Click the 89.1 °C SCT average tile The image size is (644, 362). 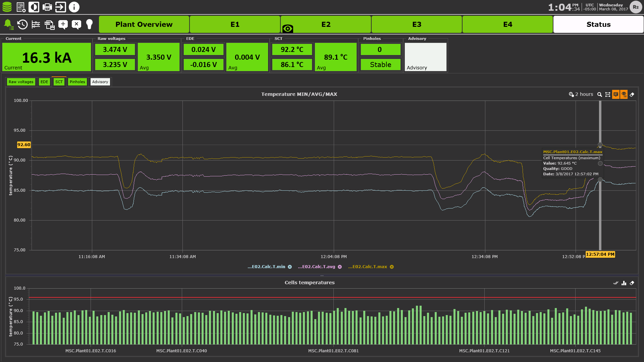[336, 57]
